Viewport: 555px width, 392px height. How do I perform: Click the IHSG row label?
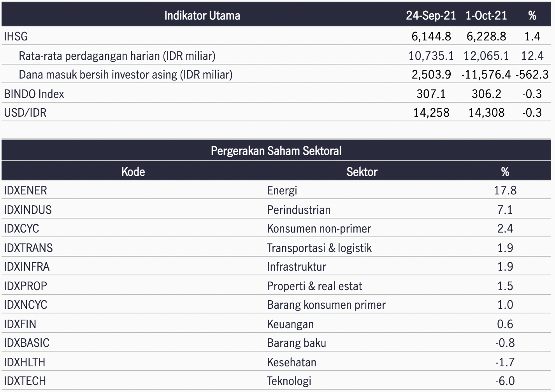16,37
